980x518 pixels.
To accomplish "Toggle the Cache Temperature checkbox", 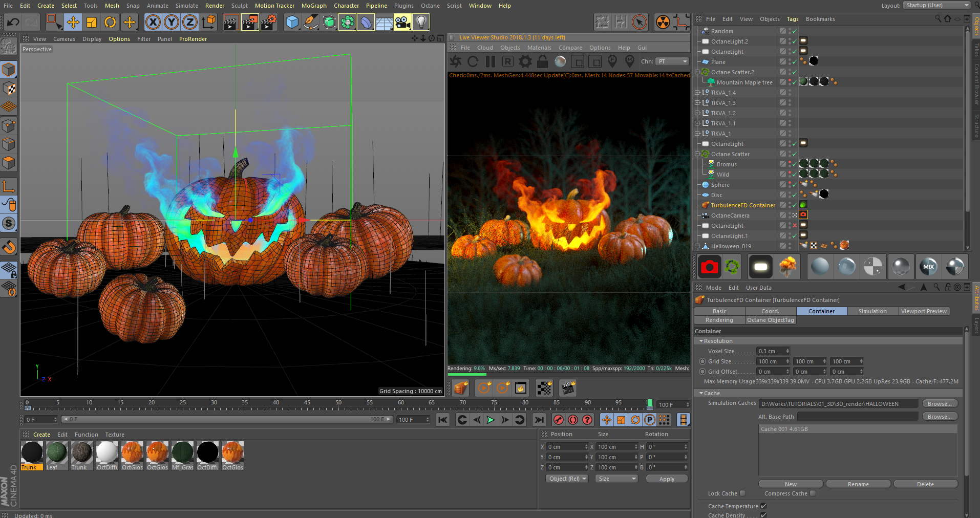I will coord(763,506).
